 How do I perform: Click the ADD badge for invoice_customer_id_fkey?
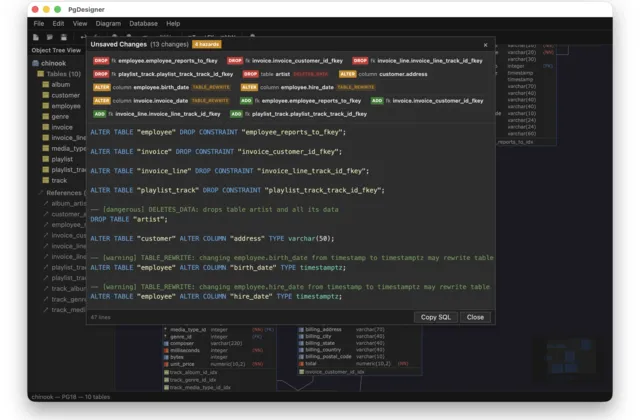pyautogui.click(x=377, y=100)
